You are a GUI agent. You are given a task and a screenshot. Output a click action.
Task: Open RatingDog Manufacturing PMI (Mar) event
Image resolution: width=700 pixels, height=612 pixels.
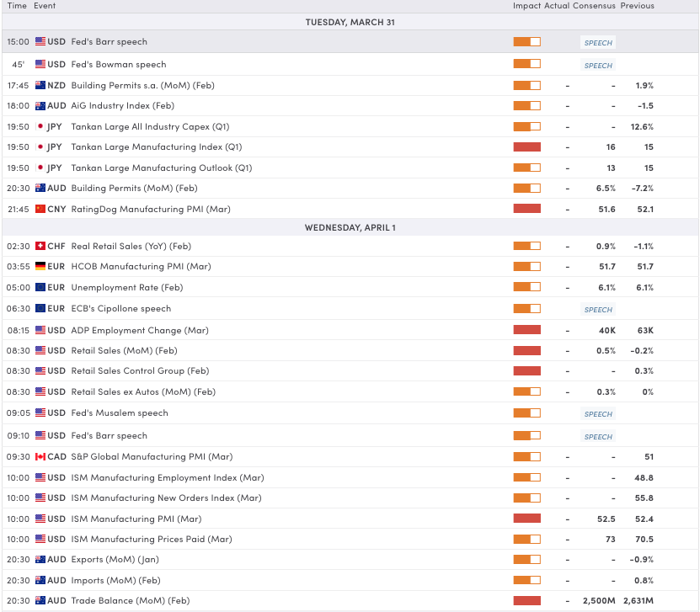pos(151,209)
